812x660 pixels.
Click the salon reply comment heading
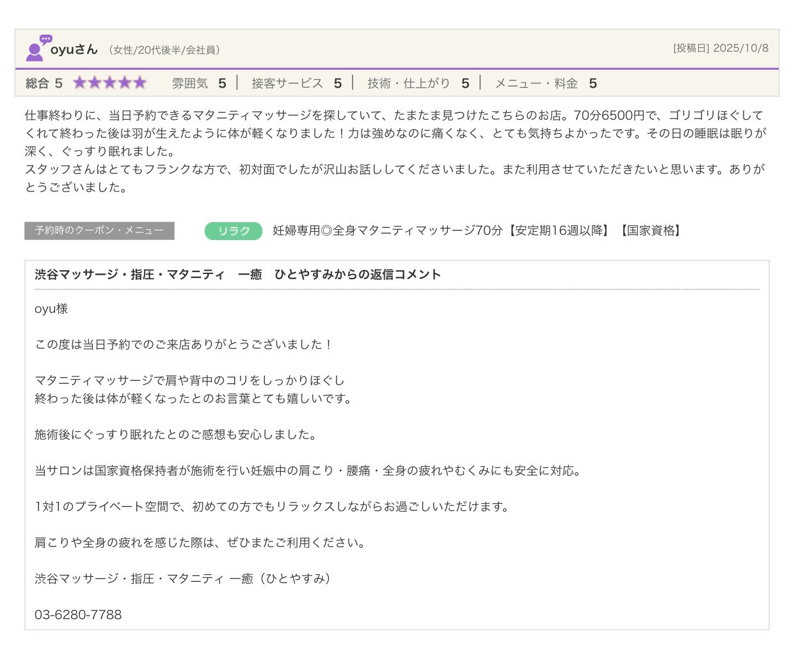(x=237, y=275)
